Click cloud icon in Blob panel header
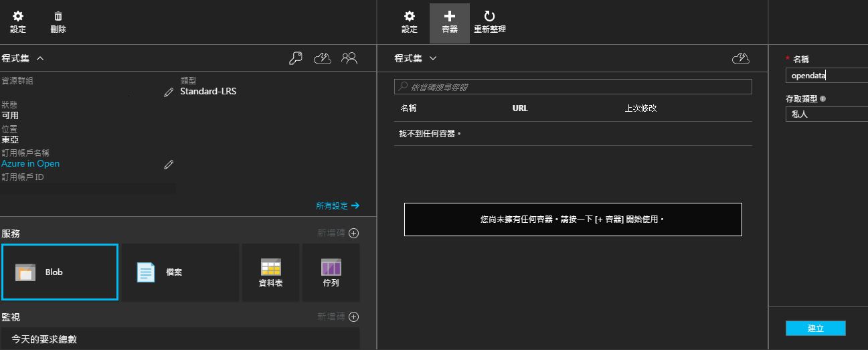The image size is (868, 350). point(740,58)
